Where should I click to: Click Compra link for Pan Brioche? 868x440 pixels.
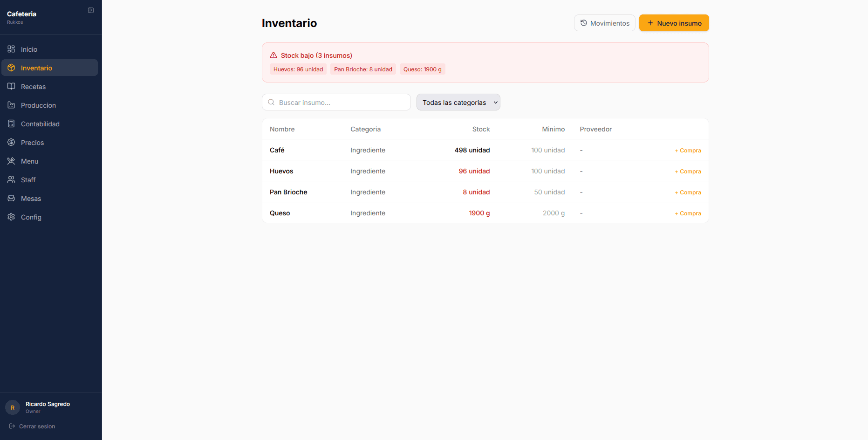tap(688, 192)
